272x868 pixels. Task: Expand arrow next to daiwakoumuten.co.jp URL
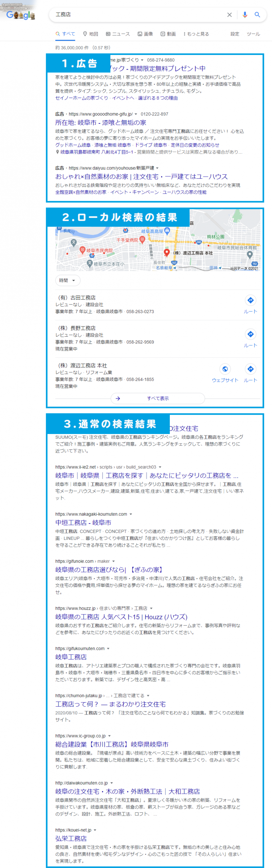(x=112, y=783)
